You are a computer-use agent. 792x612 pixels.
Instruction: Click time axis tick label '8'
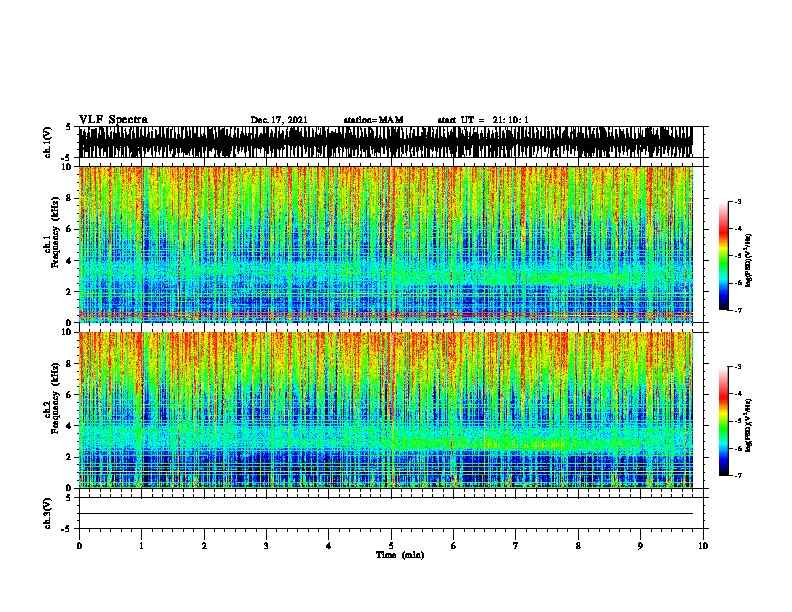point(578,545)
